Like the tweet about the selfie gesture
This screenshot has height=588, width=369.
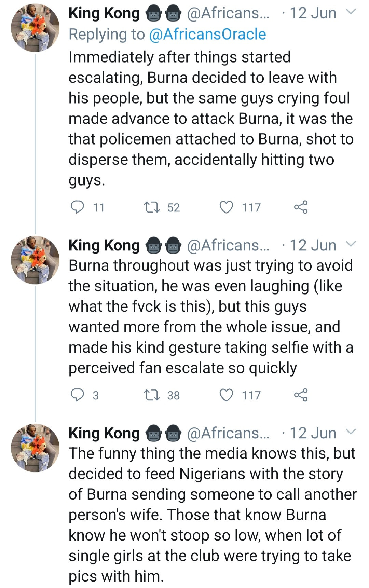tap(226, 395)
